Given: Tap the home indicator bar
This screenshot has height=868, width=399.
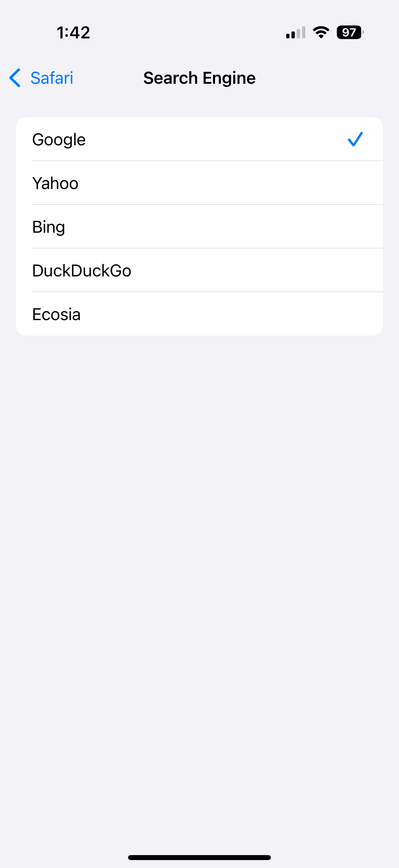Looking at the screenshot, I should 199,857.
